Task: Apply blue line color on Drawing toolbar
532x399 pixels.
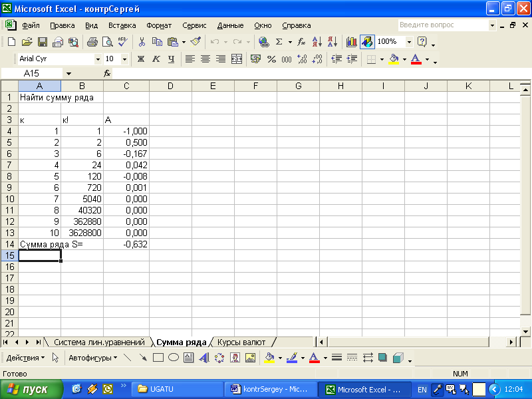Action: (292, 358)
